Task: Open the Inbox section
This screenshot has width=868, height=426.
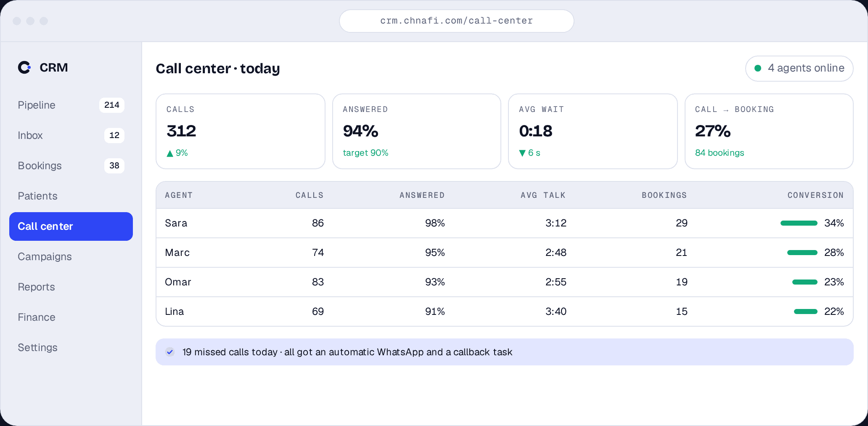Action: click(x=71, y=135)
